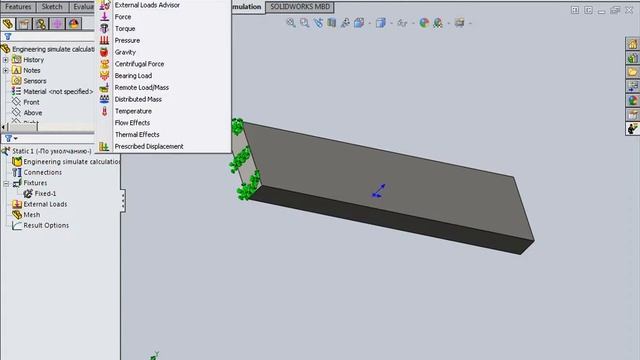The image size is (640, 360).
Task: Click the Section View icon
Action: point(331,23)
